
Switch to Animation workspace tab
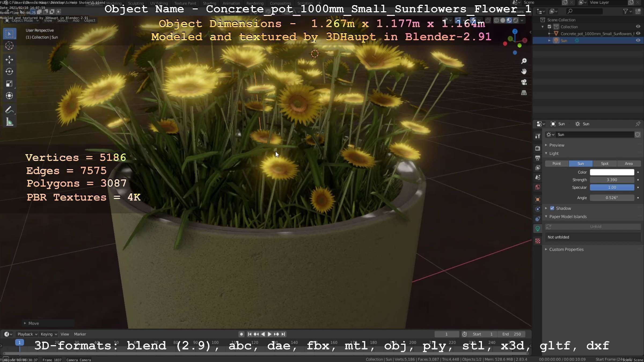pyautogui.click(x=231, y=3)
